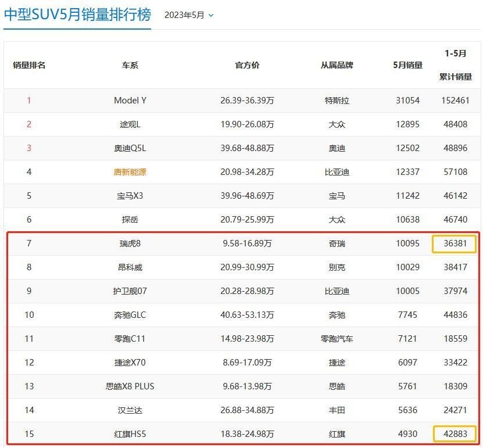Select the 捷途X70 car series name
The height and width of the screenshot is (448, 483).
[130, 363]
